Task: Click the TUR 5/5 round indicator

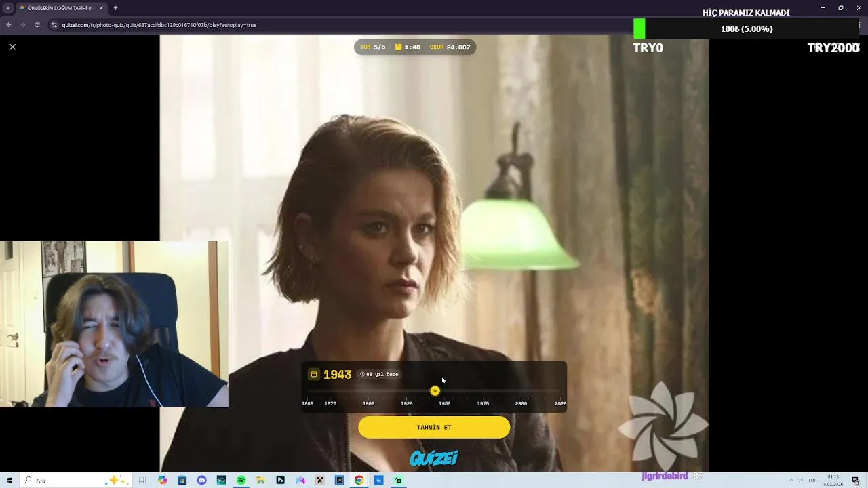Action: (373, 47)
